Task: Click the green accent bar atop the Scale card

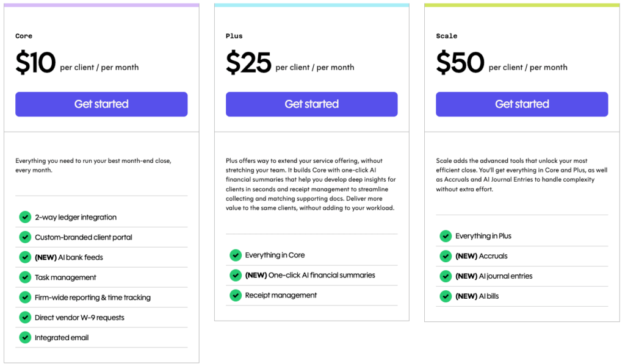Action: click(522, 5)
